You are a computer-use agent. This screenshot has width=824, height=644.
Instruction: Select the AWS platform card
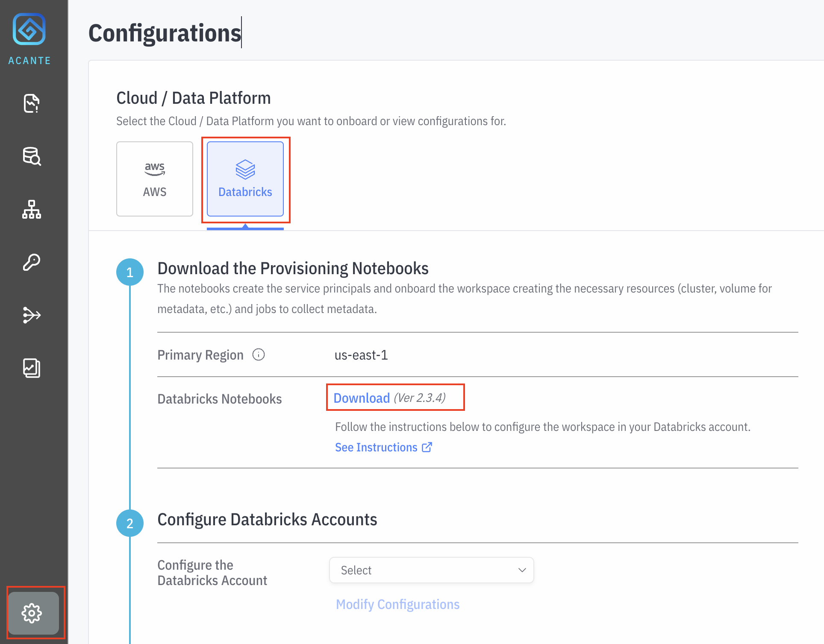coord(155,179)
